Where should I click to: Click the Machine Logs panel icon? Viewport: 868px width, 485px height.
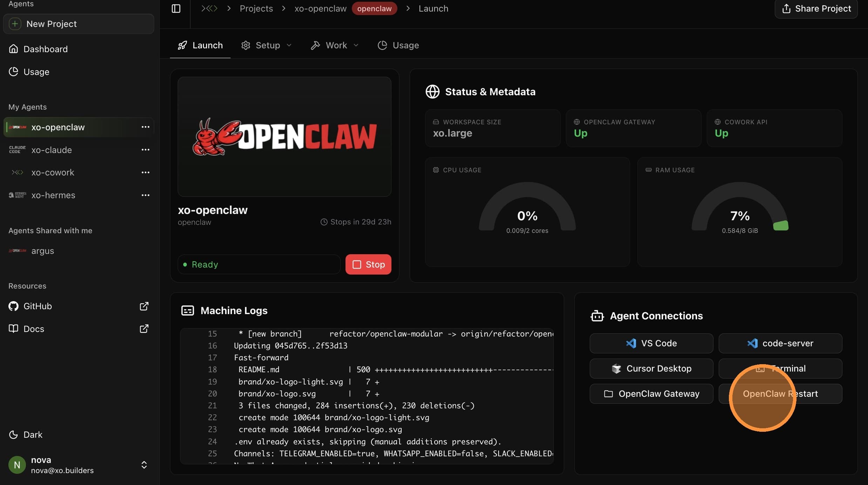(x=187, y=311)
